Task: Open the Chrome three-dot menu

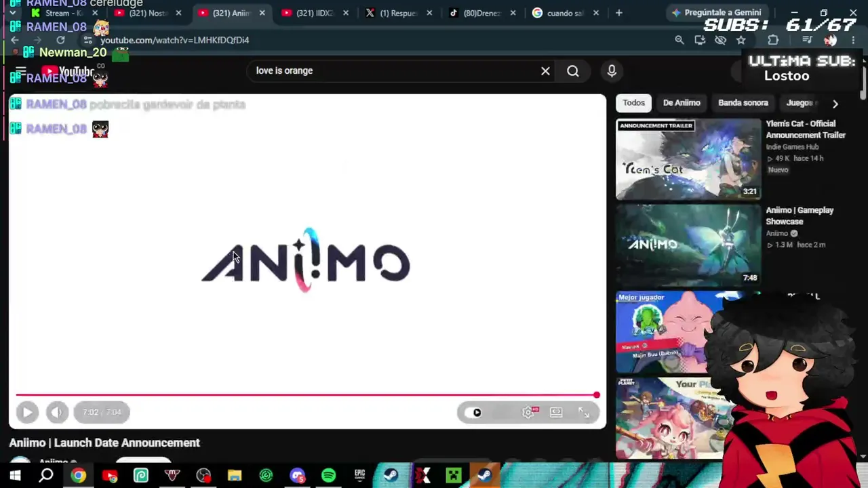Action: pos(853,40)
